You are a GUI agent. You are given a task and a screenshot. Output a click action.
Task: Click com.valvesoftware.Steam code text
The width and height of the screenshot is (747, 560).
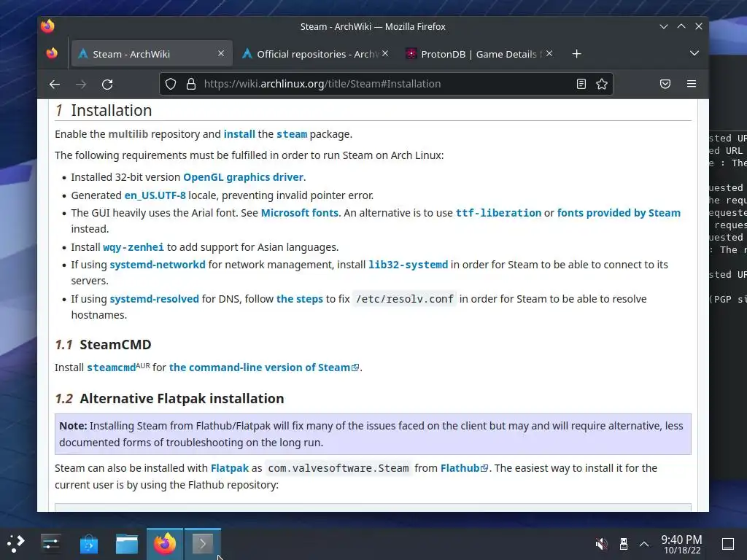click(x=338, y=468)
